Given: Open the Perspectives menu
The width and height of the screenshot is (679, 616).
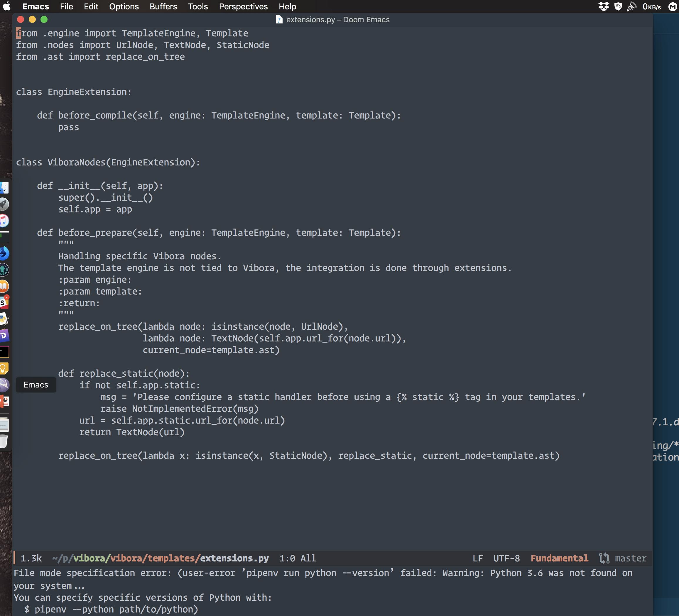Looking at the screenshot, I should [x=243, y=6].
